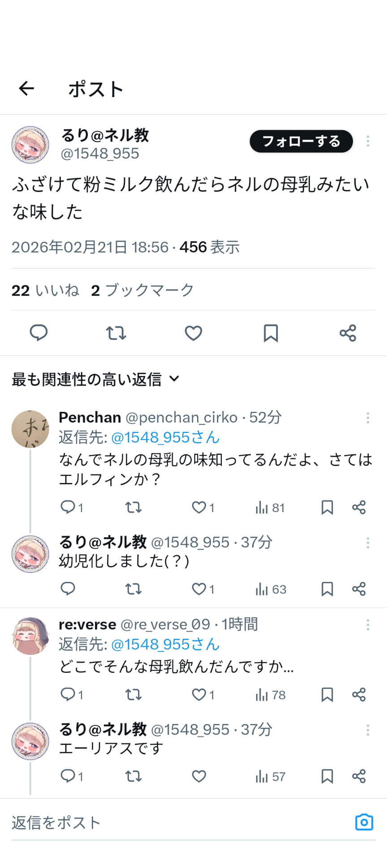Open @1548_955さん link in Penchan's reply

(x=165, y=437)
